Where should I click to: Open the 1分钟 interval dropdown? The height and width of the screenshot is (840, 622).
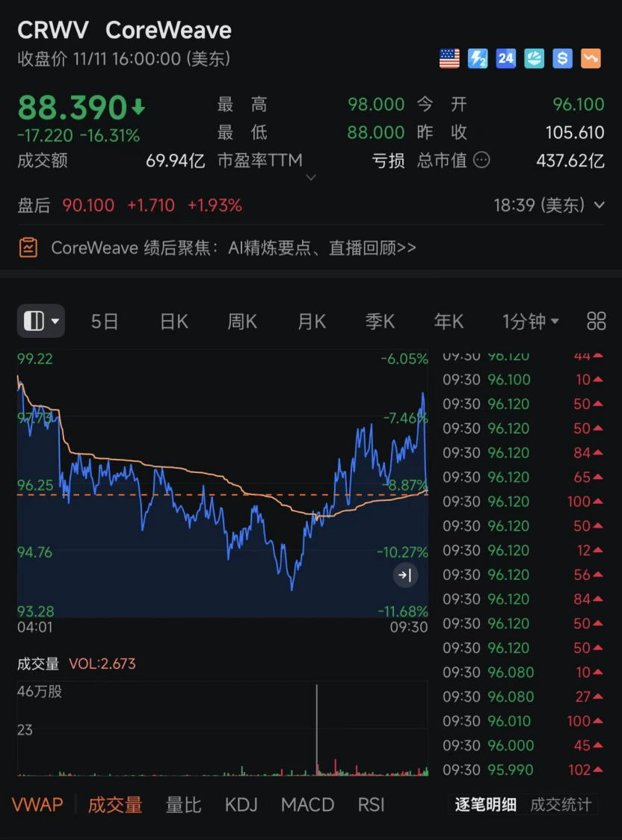click(530, 321)
